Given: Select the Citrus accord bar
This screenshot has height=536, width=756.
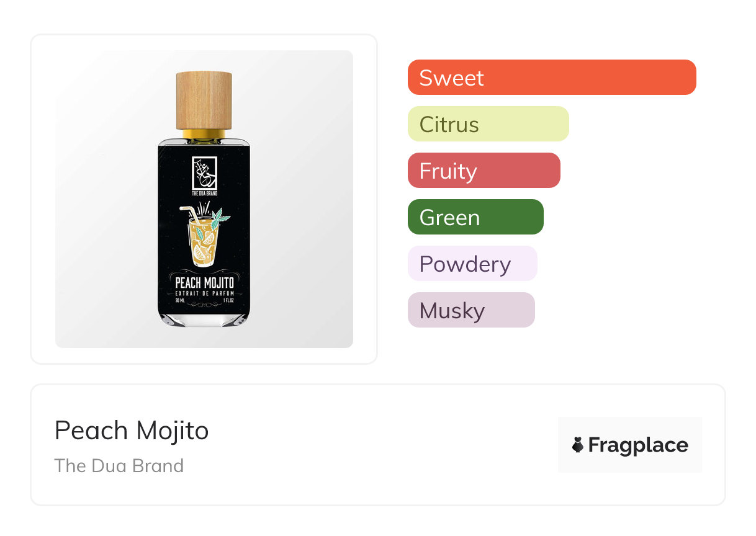Looking at the screenshot, I should click(488, 124).
